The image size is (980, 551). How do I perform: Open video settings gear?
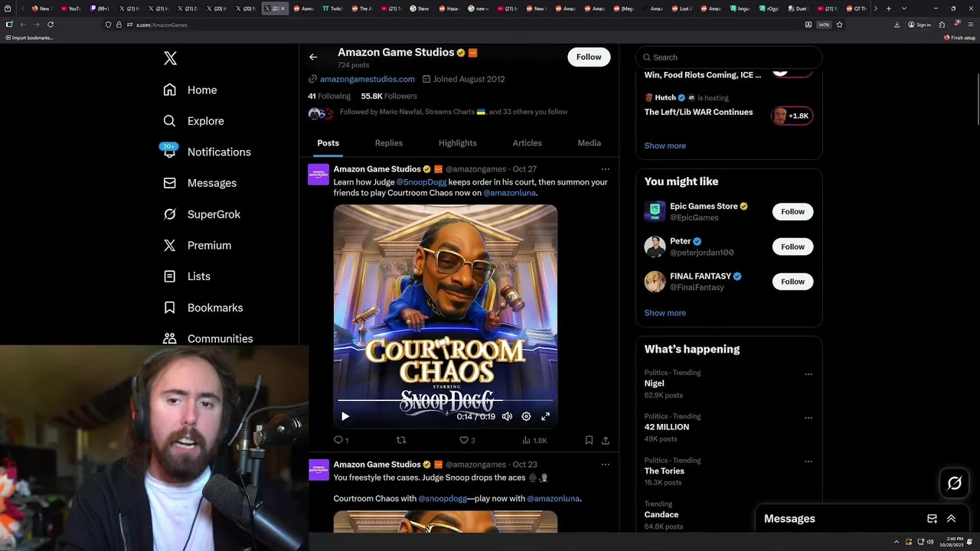point(526,416)
